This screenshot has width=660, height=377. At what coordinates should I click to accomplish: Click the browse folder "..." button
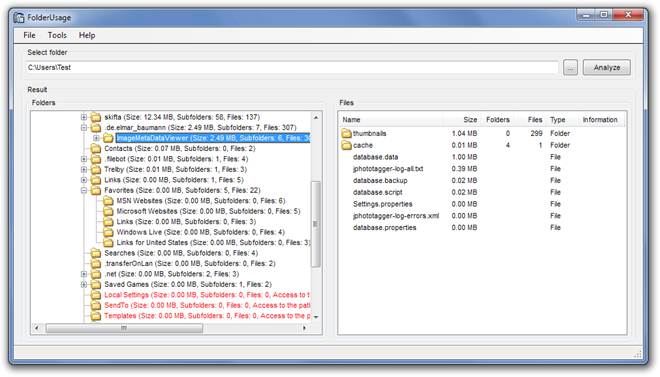(570, 67)
